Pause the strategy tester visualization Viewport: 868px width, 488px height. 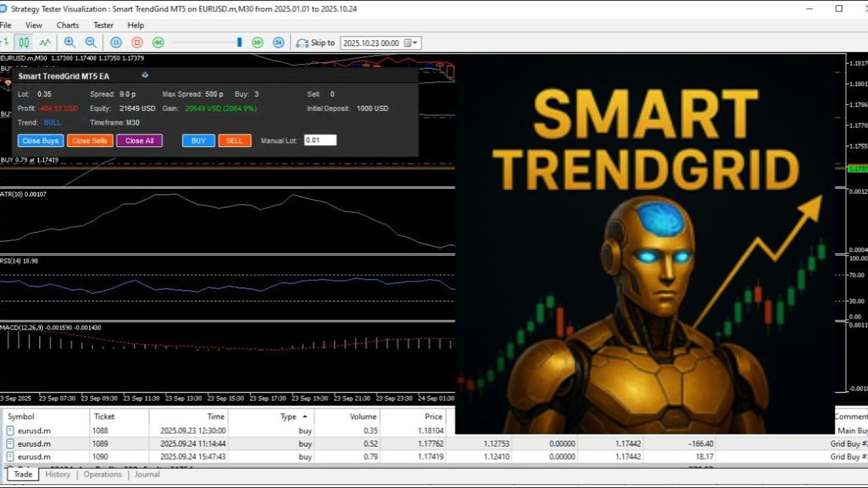tap(116, 42)
